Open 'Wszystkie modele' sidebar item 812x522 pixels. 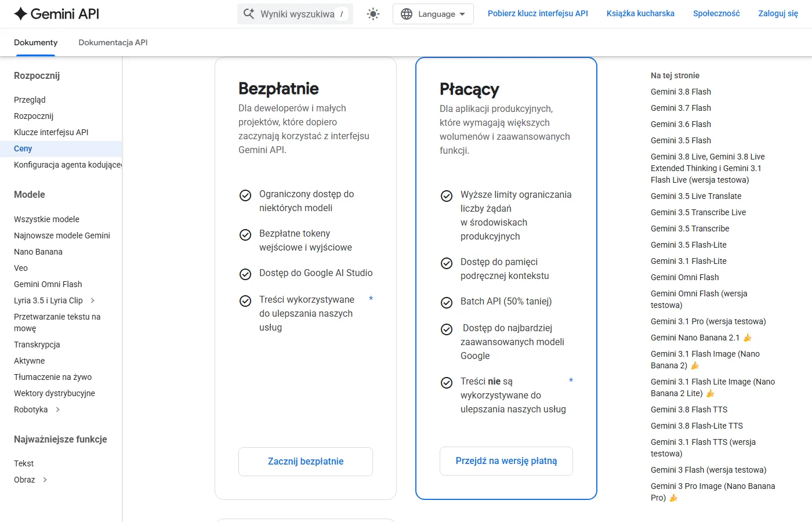(46, 219)
